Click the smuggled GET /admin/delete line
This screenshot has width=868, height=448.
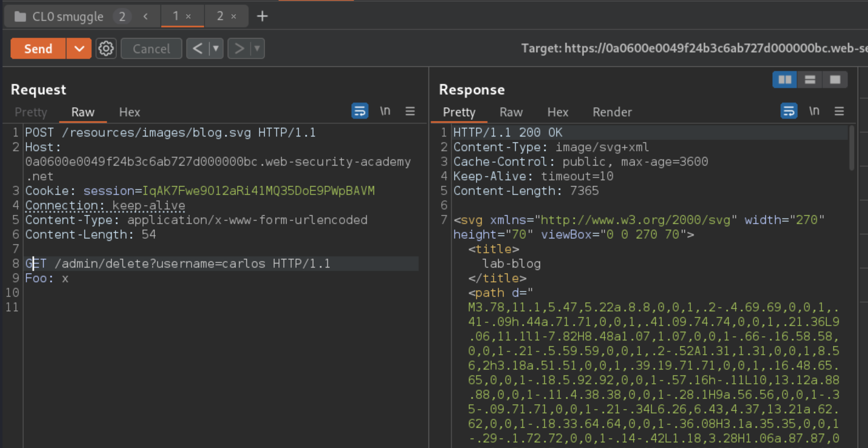point(178,263)
